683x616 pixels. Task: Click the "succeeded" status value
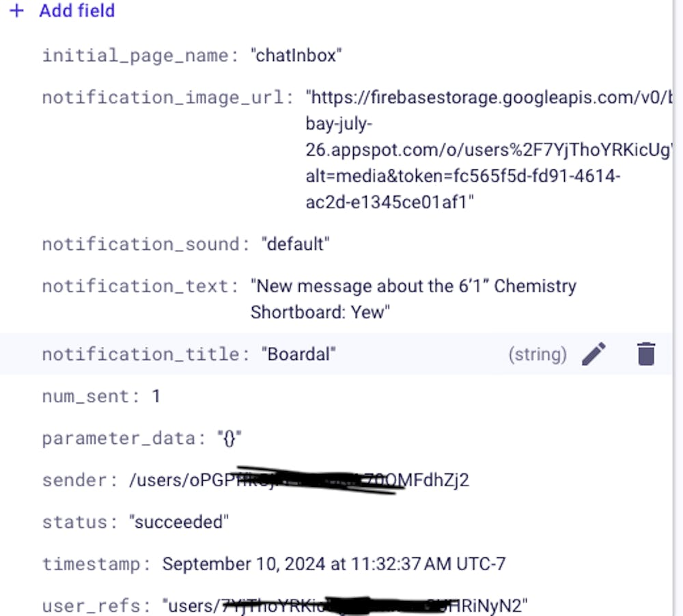(179, 522)
